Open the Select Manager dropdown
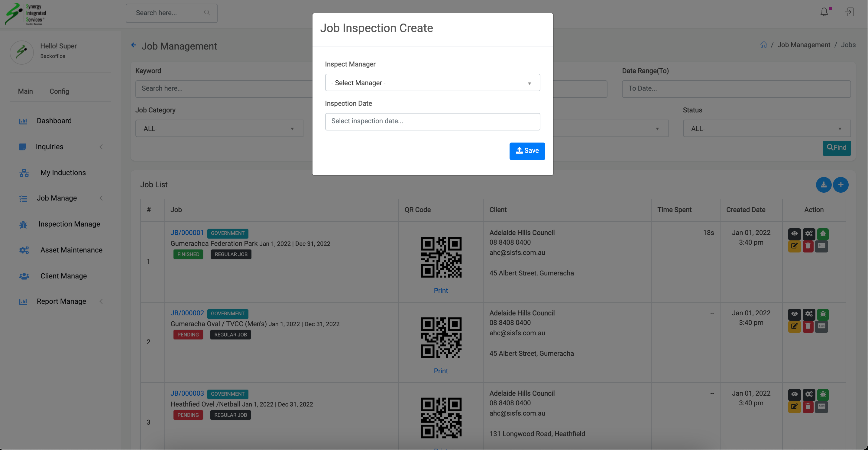 point(432,82)
